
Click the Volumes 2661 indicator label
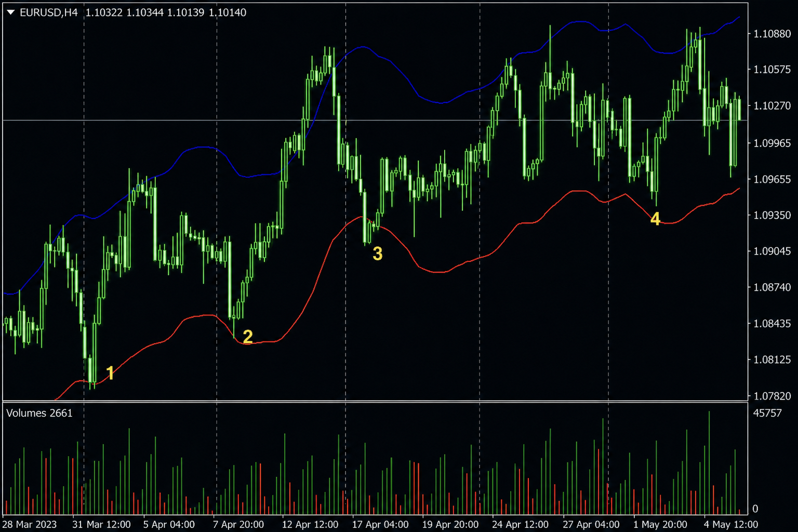[x=39, y=413]
